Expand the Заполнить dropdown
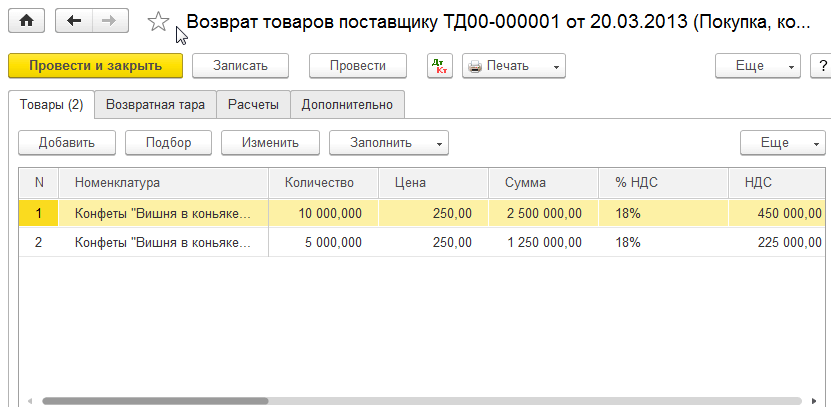The height and width of the screenshot is (407, 831). point(388,142)
